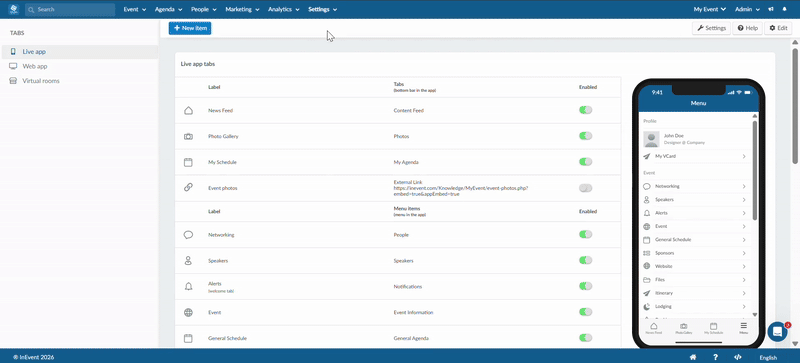Open the Admin account dropdown

tap(747, 9)
